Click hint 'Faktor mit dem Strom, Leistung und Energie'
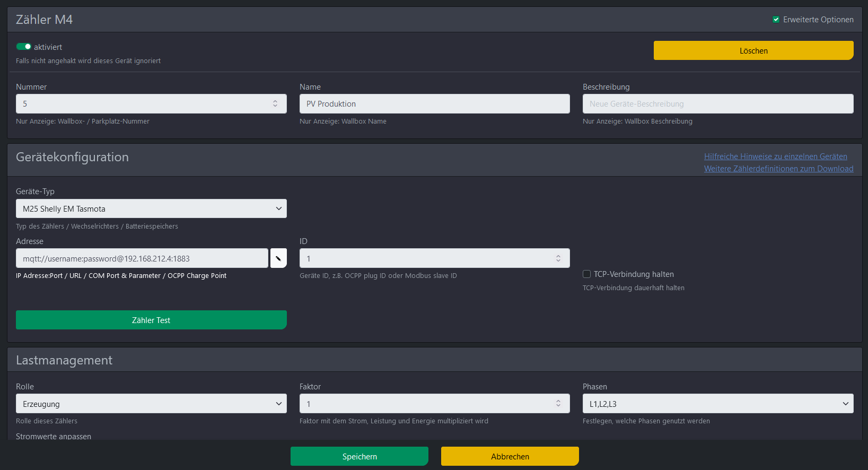The width and height of the screenshot is (868, 470). tap(394, 421)
